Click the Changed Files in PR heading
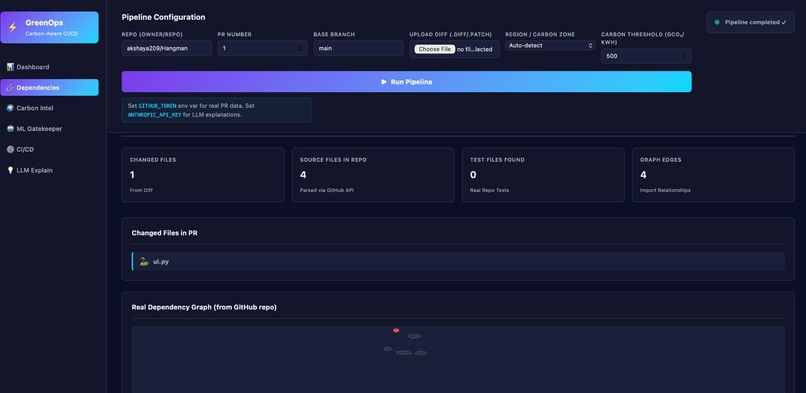806x393 pixels. coord(164,233)
